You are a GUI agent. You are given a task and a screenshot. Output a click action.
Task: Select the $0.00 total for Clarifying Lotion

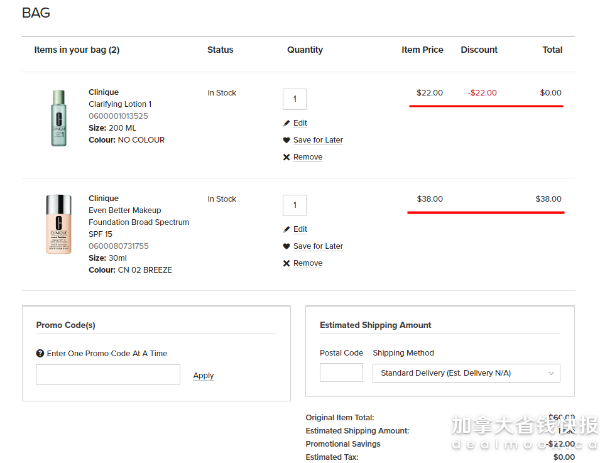pos(550,93)
